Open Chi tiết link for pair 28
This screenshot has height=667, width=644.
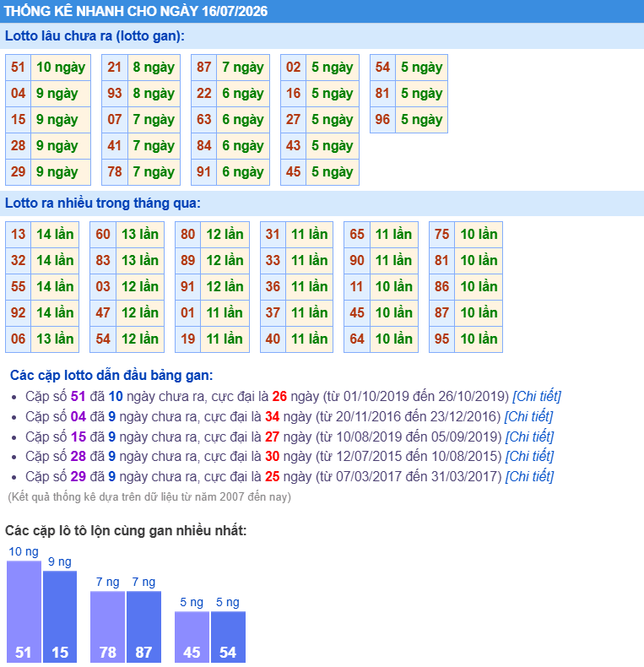(x=529, y=457)
